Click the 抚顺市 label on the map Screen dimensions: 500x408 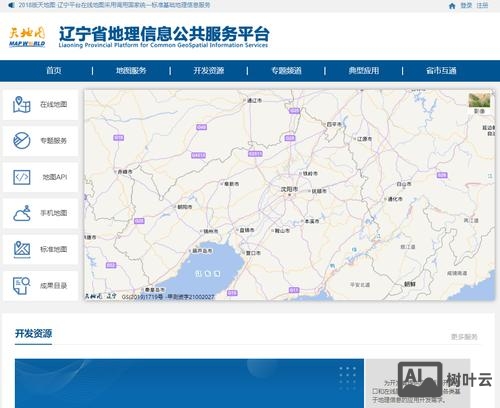[319, 191]
